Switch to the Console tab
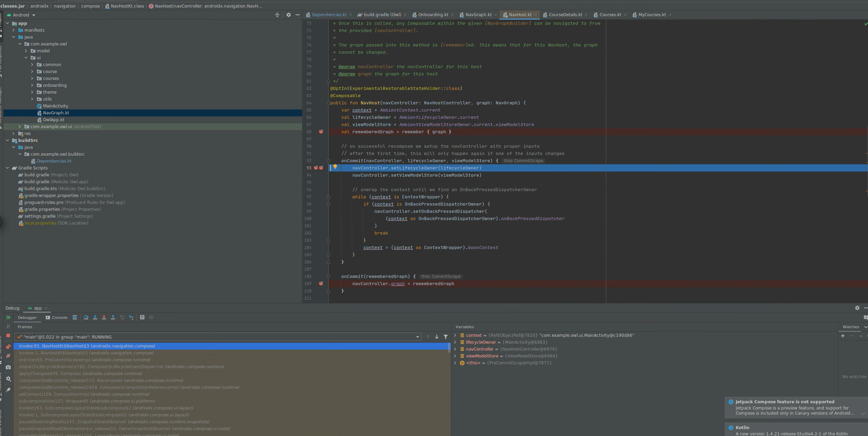Screen dimensions: 868x436 [57, 318]
